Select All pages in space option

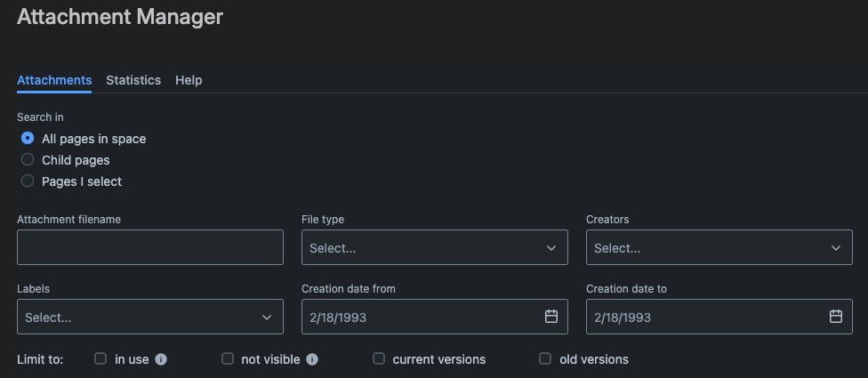click(28, 139)
